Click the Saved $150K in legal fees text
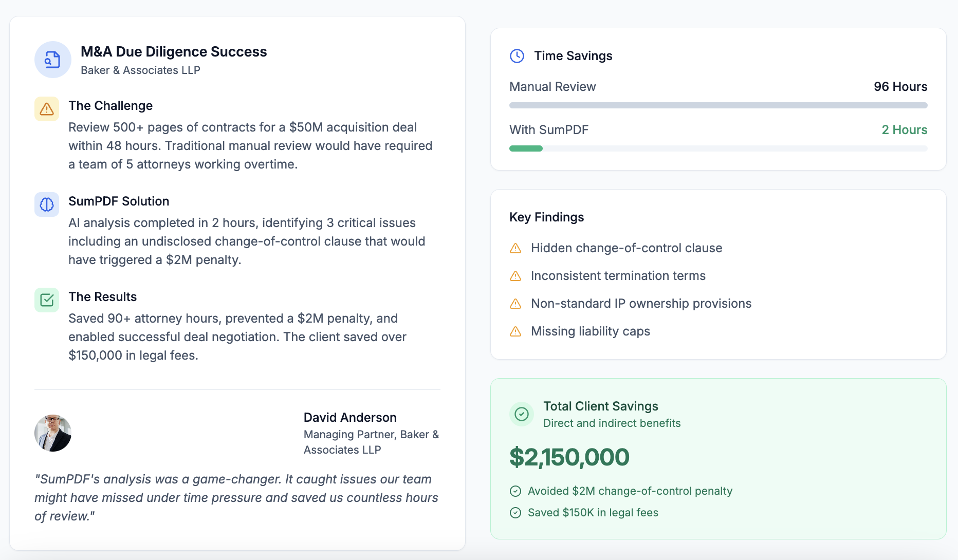Viewport: 958px width, 560px height. [593, 513]
